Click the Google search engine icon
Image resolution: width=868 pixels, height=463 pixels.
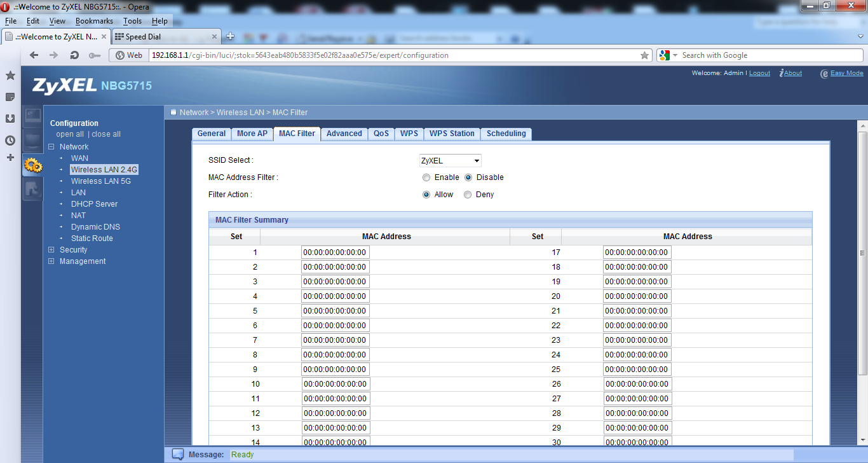point(665,55)
